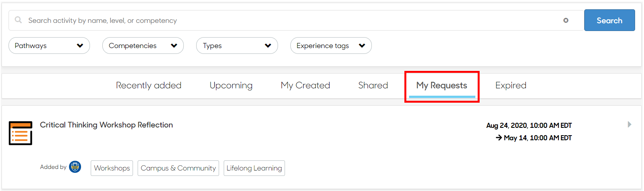Open the Experience tags dropdown

[331, 46]
